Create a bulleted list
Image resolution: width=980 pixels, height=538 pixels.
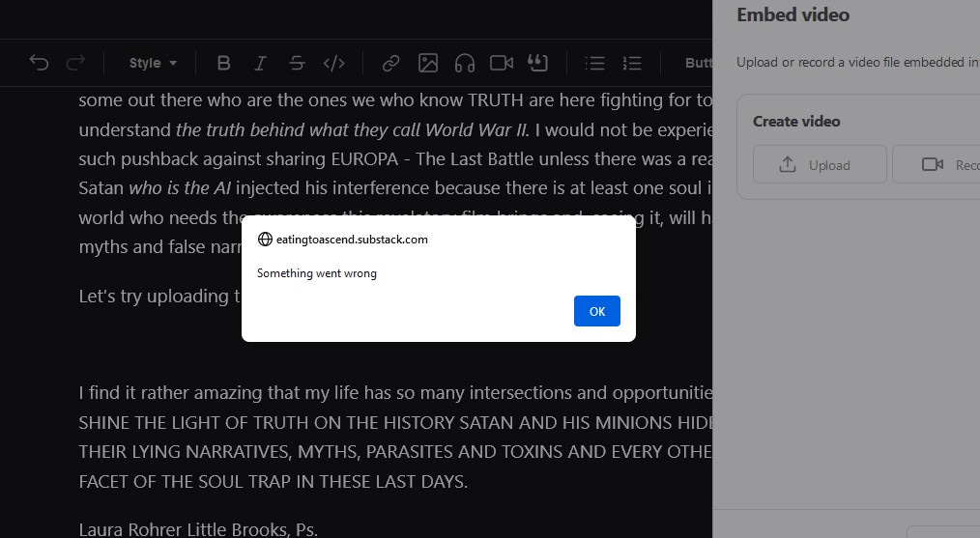[x=595, y=63]
